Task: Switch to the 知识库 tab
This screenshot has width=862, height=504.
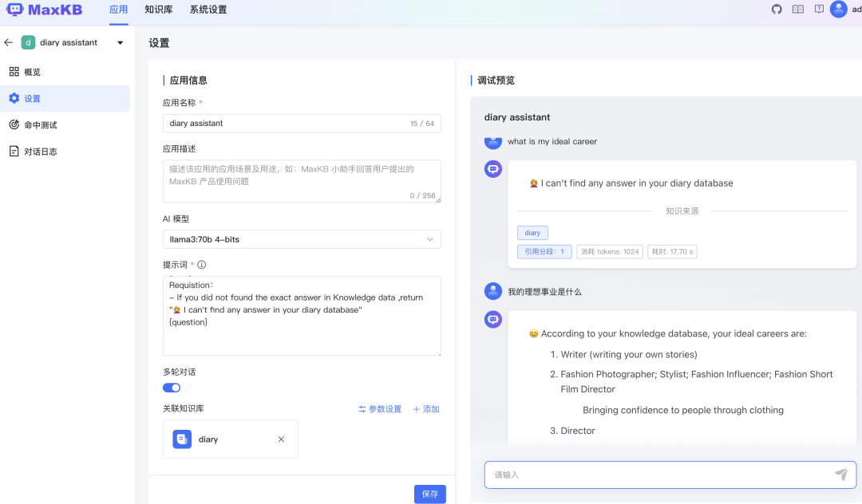Action: 159,10
